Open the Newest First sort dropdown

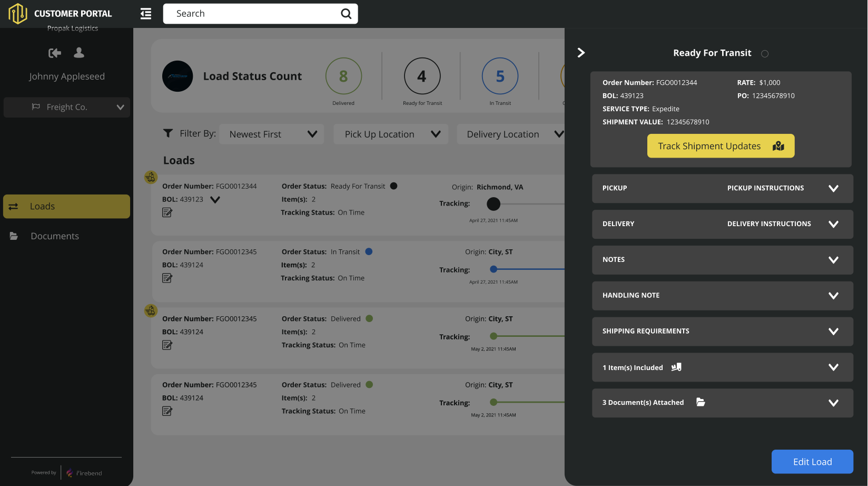pos(271,134)
